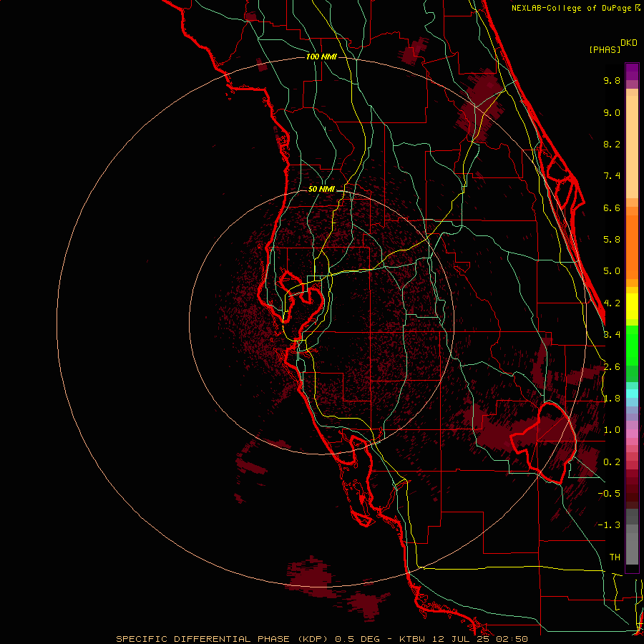
Task: Click the purple top segment of the color bar
Action: 632,72
